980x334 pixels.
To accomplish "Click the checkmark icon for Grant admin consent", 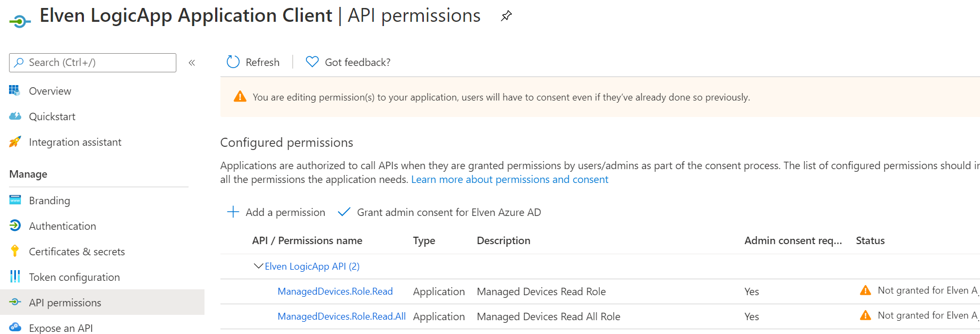I will point(344,212).
